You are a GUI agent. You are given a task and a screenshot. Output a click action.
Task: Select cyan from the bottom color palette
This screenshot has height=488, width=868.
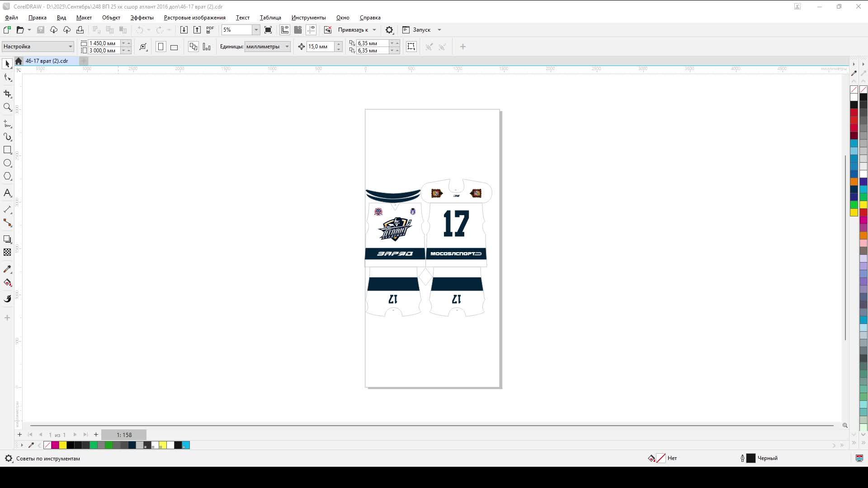point(184,445)
